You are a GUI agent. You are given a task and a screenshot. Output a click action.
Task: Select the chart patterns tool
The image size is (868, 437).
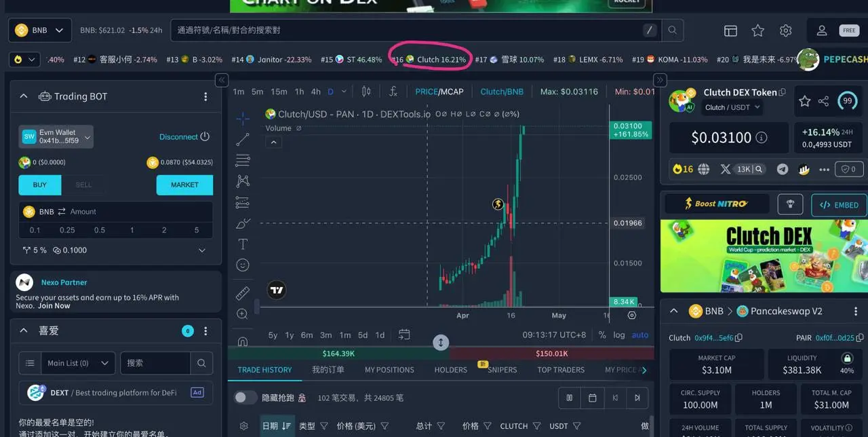pyautogui.click(x=243, y=181)
